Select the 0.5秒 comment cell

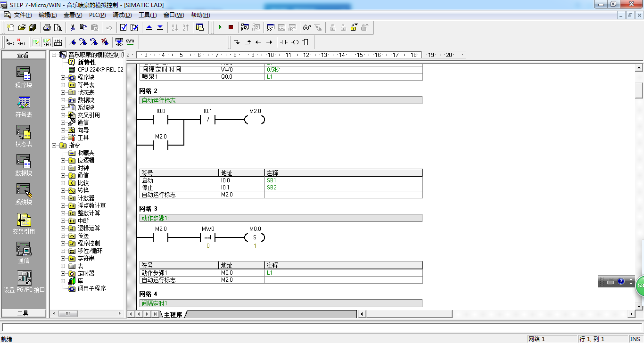(343, 69)
